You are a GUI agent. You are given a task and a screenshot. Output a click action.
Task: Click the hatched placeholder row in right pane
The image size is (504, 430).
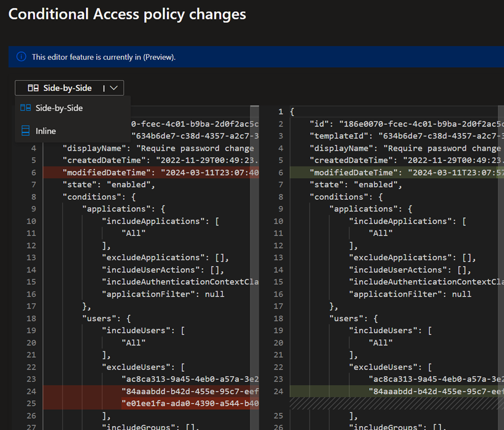click(x=392, y=403)
